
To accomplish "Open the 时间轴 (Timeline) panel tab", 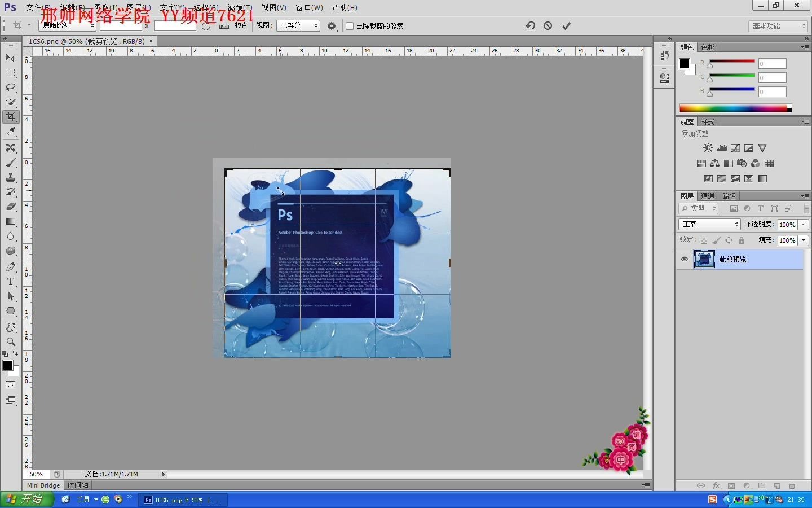I will [78, 485].
